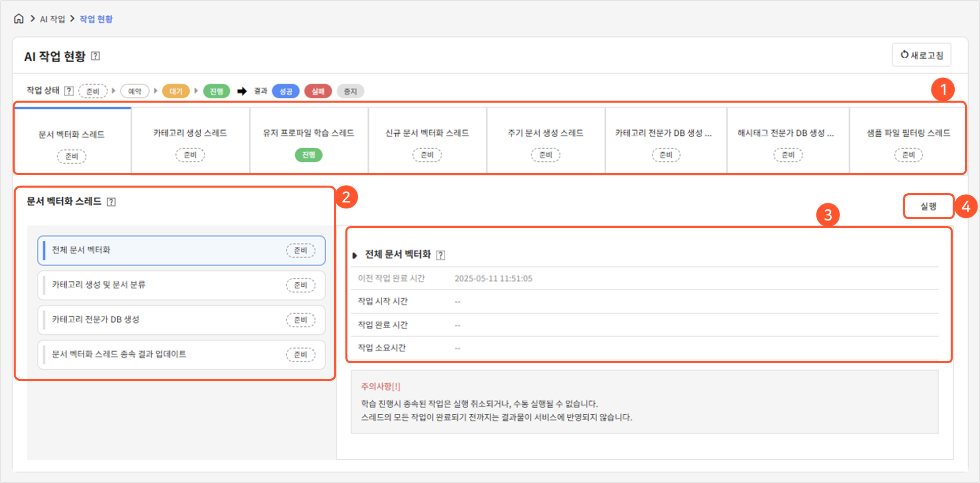Click the home icon in breadcrumb
This screenshot has width=980, height=483.
tap(19, 19)
